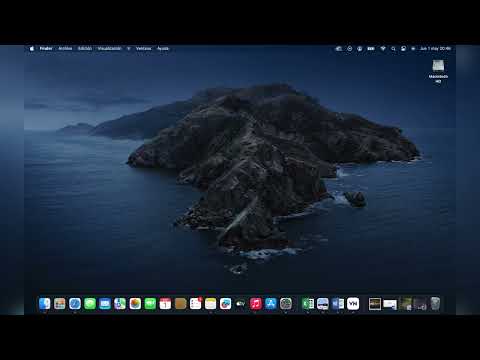
Task: Open the Mail app in the Dock
Action: pos(105,304)
